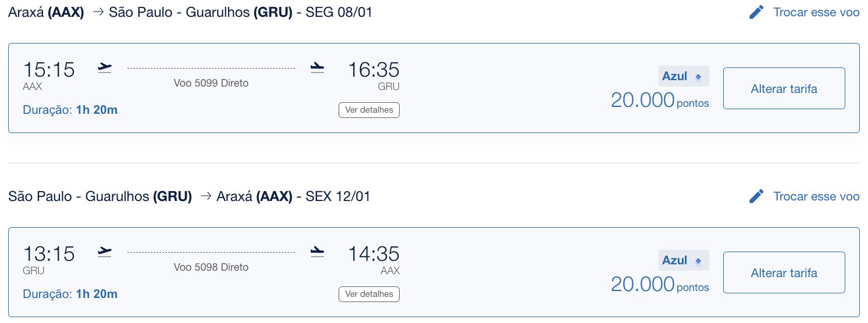Click the takeoff plane icon beside 15:15

[x=105, y=68]
